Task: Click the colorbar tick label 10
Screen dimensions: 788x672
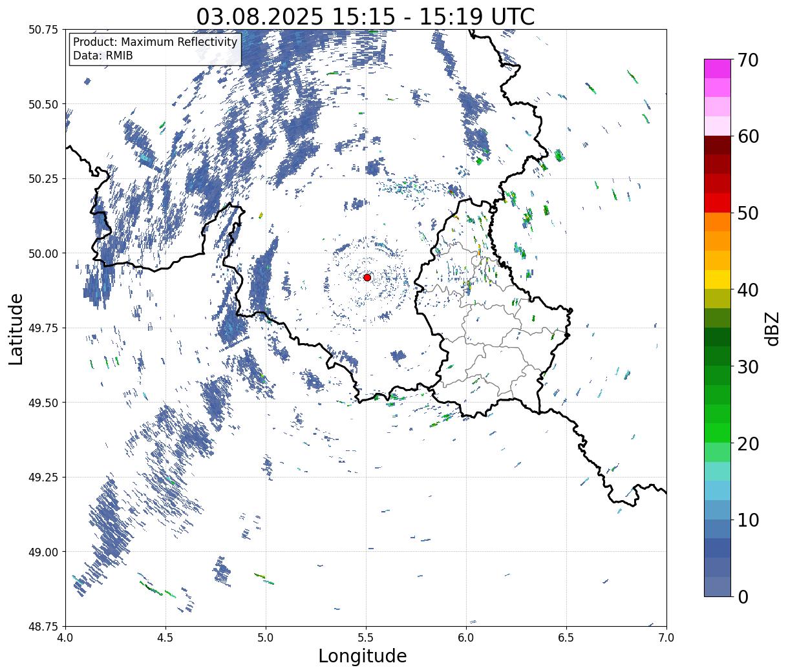Action: click(748, 520)
